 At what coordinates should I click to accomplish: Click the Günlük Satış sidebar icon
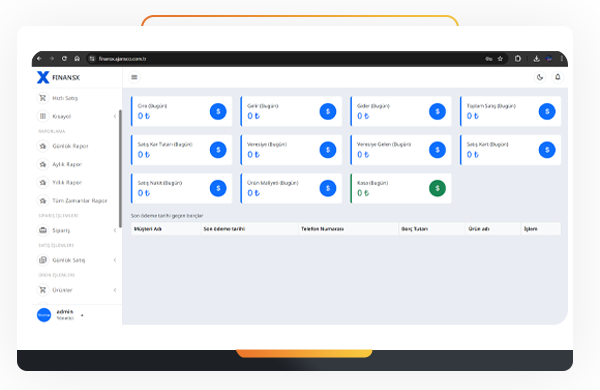coord(43,260)
